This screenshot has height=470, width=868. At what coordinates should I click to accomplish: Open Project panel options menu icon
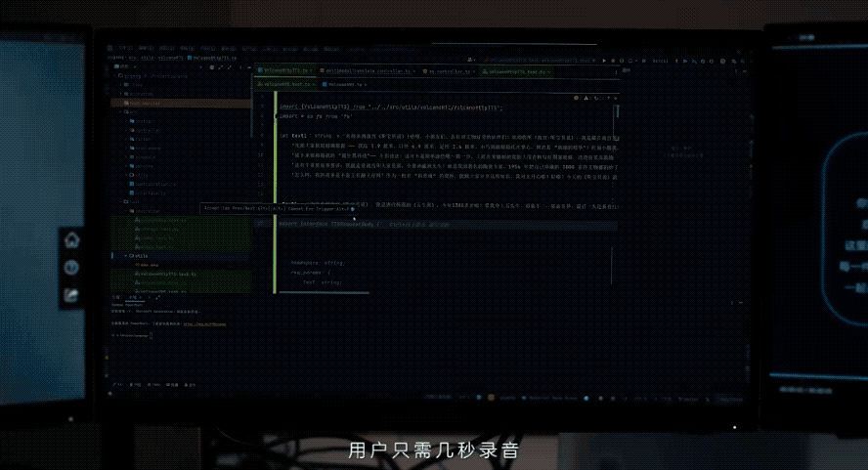tap(239, 67)
